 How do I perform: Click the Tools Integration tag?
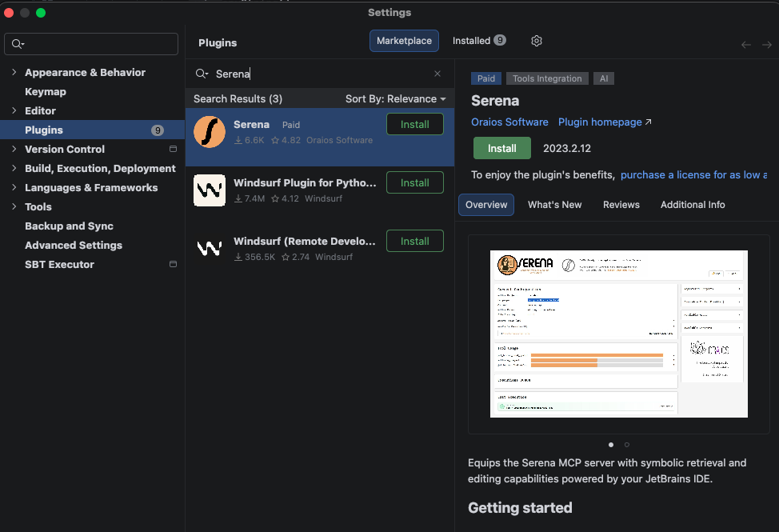(x=547, y=78)
